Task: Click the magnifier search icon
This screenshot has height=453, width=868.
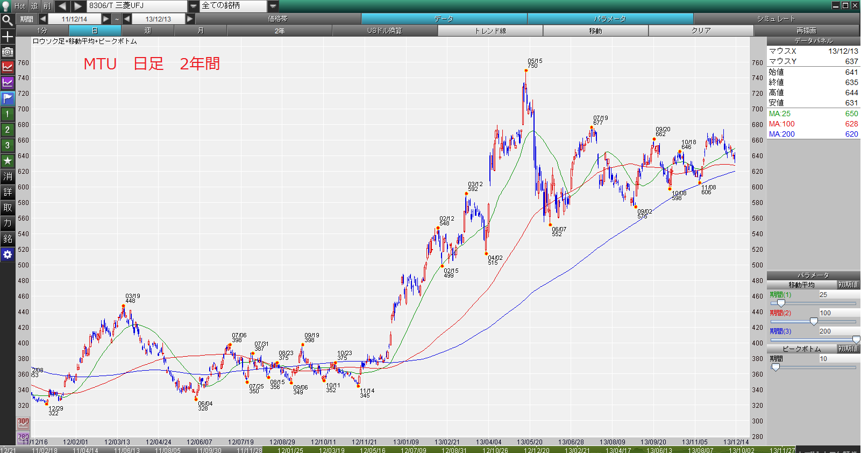Action: tap(8, 20)
